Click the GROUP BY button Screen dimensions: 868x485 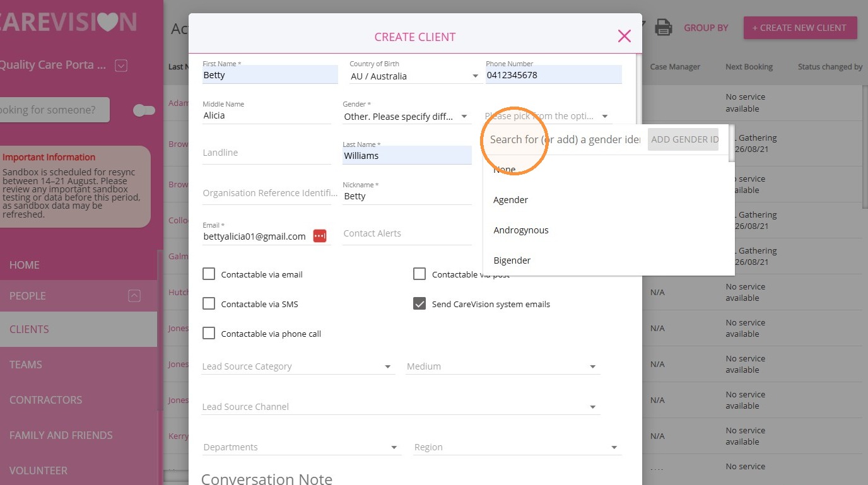click(x=706, y=28)
